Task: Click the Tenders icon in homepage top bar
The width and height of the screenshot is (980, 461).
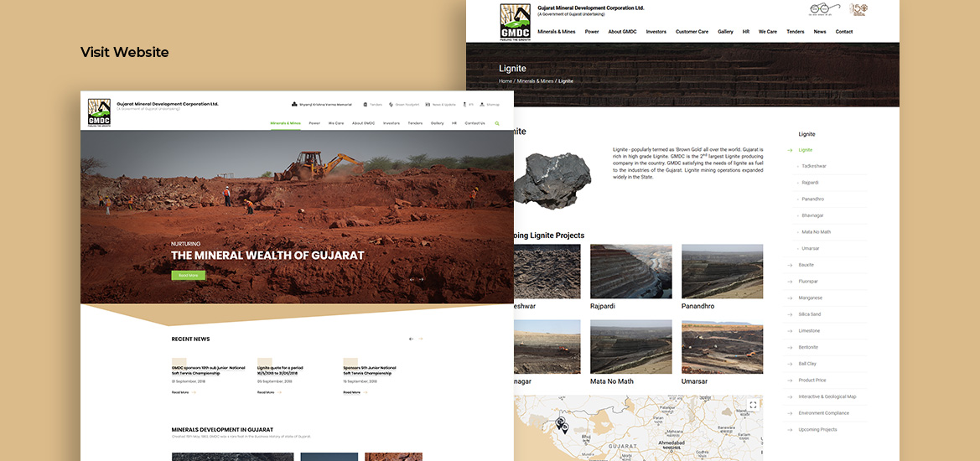Action: coord(366,104)
